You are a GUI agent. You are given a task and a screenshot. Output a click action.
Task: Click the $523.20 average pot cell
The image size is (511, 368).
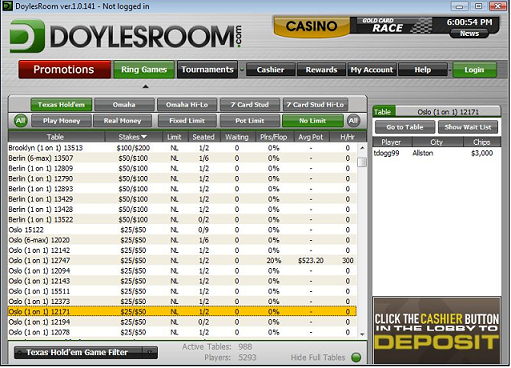(311, 260)
